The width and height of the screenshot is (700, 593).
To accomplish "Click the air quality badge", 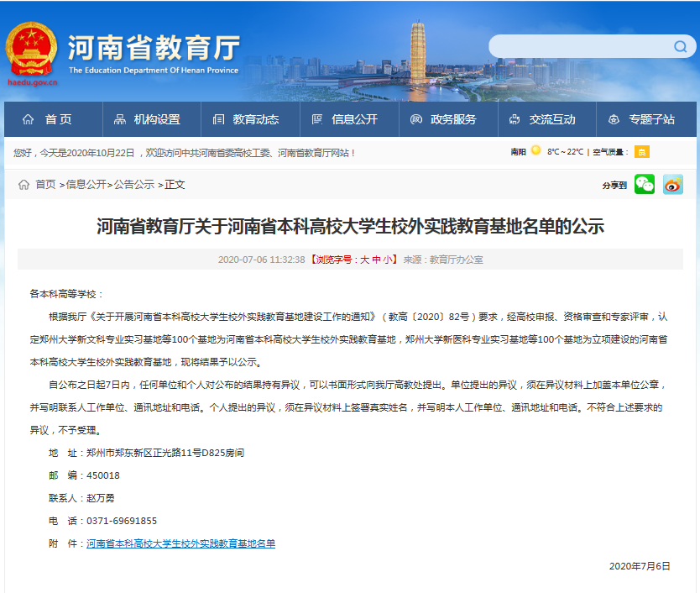I will pos(641,152).
